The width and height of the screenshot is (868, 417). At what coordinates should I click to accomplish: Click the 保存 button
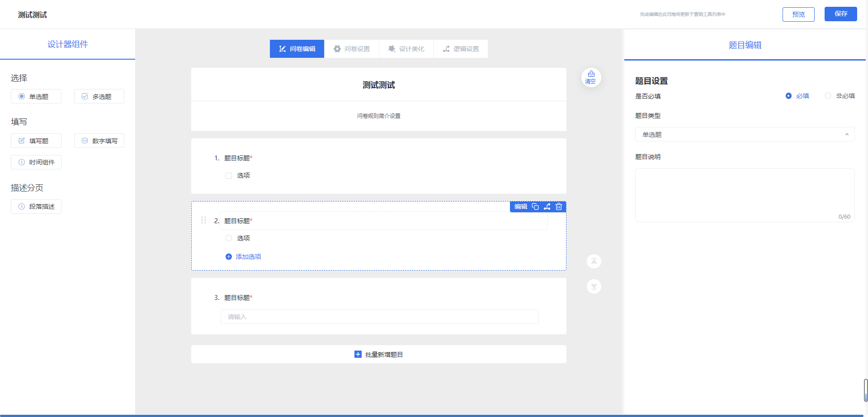[841, 14]
